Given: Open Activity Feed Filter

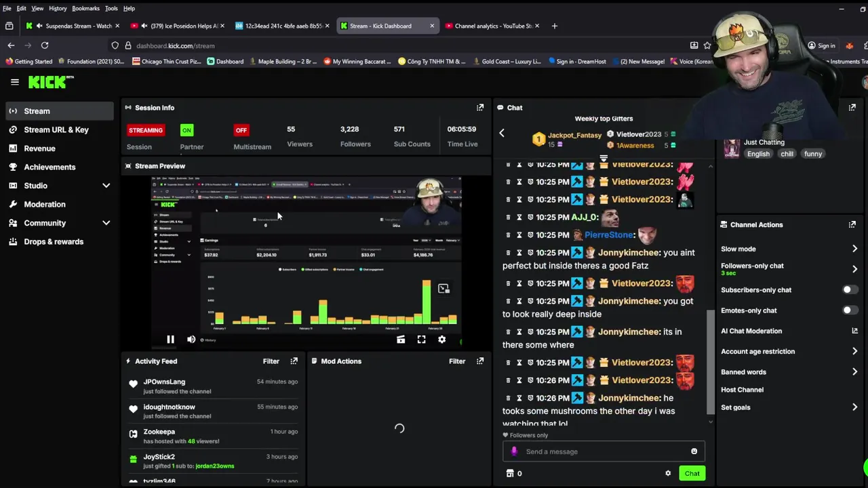Looking at the screenshot, I should coord(271,361).
